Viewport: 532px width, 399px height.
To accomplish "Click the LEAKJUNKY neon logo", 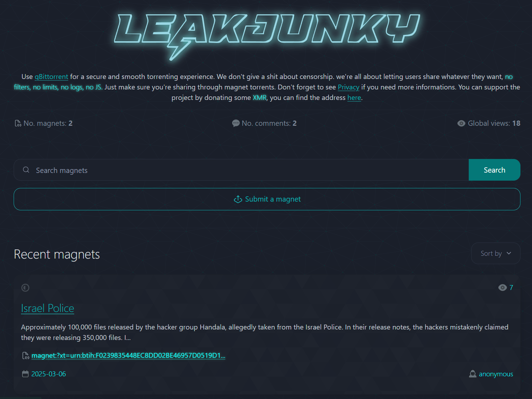I will tap(267, 36).
